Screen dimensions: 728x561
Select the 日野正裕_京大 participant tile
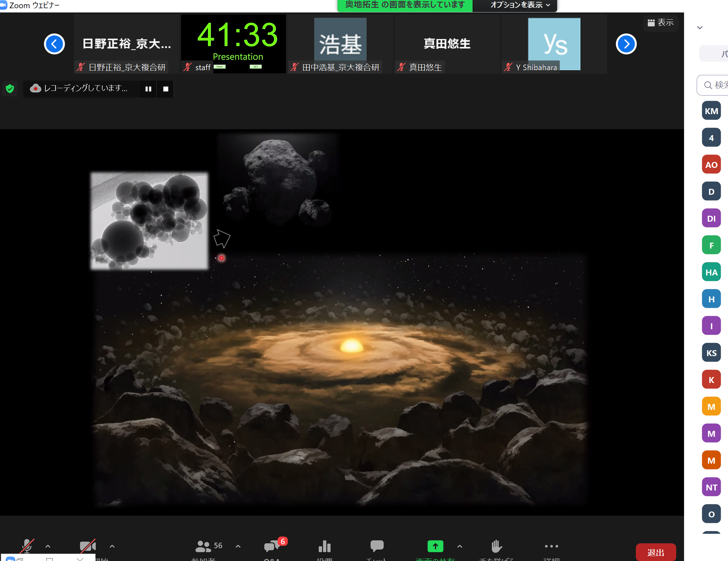coord(127,44)
